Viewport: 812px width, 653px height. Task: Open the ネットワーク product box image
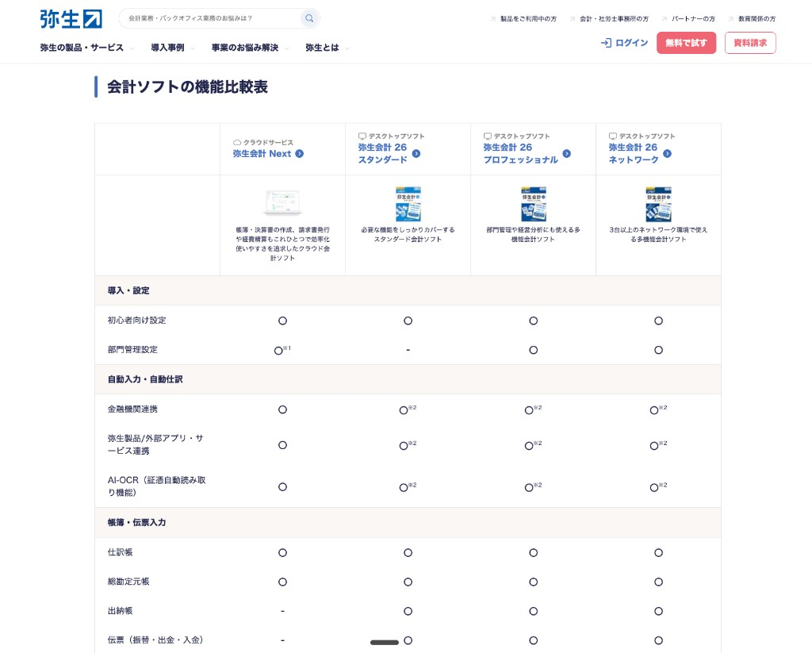pyautogui.click(x=658, y=204)
